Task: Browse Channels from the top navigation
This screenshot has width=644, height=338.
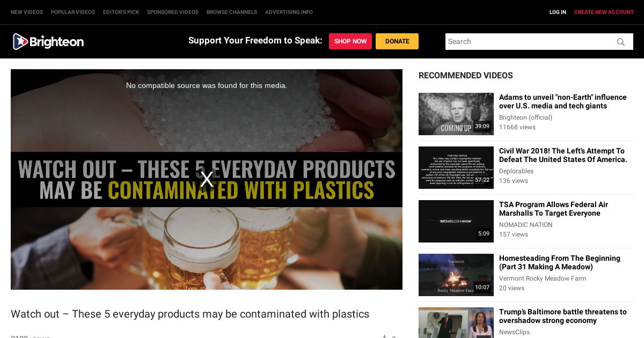Action: click(232, 12)
